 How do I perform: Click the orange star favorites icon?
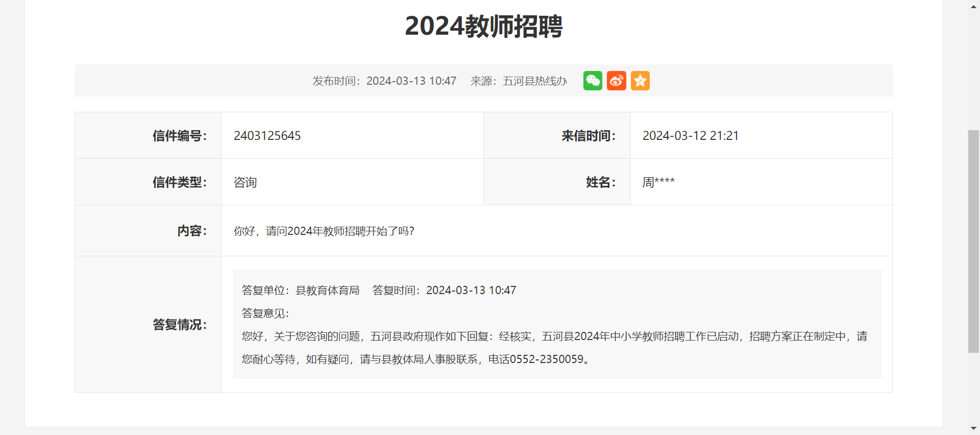click(x=640, y=81)
